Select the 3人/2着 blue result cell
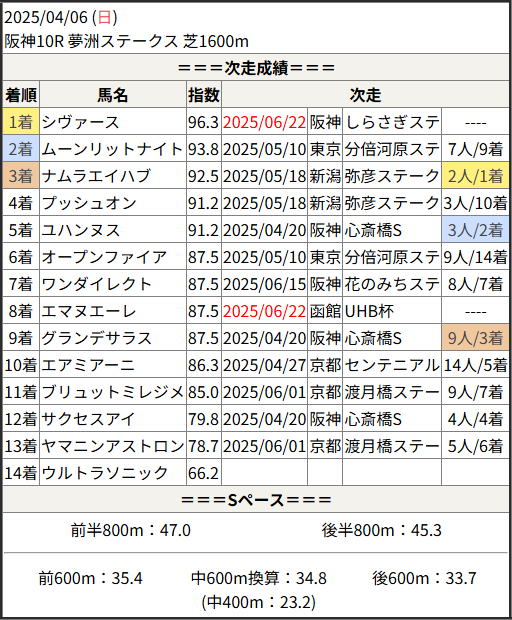The image size is (512, 620). 475,230
